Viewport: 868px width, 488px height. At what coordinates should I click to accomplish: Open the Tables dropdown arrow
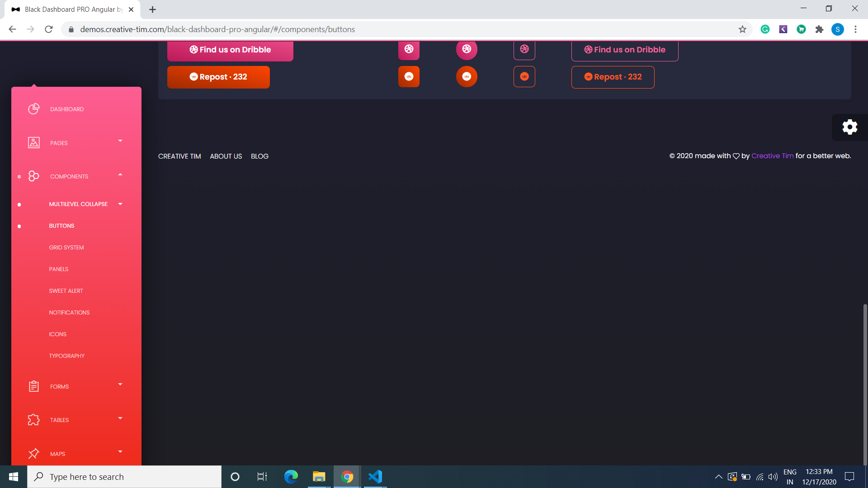120,418
